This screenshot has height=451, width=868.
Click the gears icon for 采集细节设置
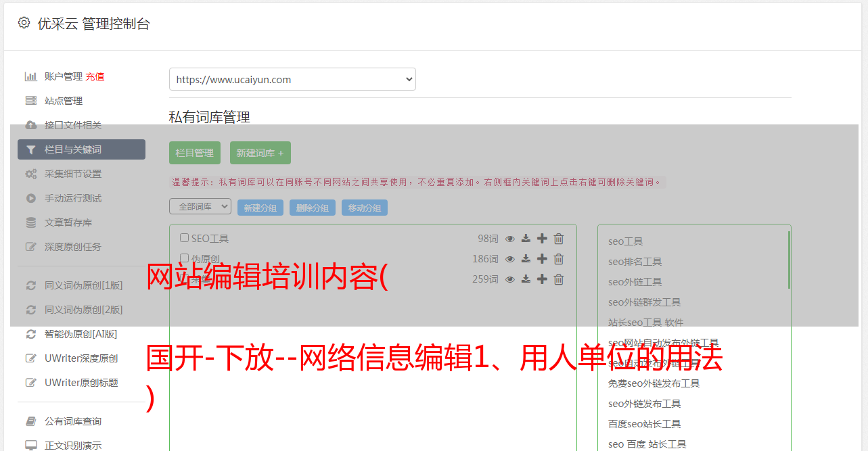(x=30, y=174)
